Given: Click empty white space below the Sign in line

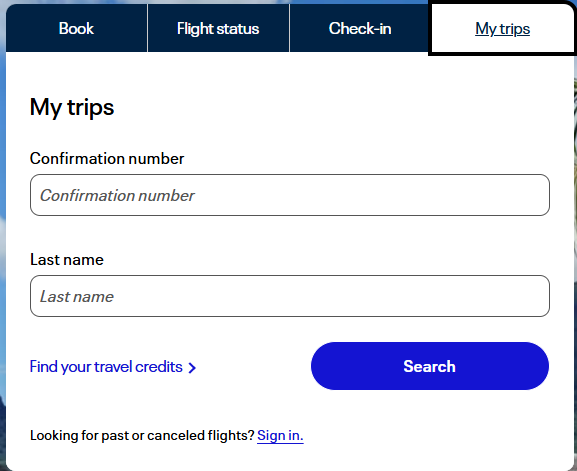Looking at the screenshot, I should point(290,458).
